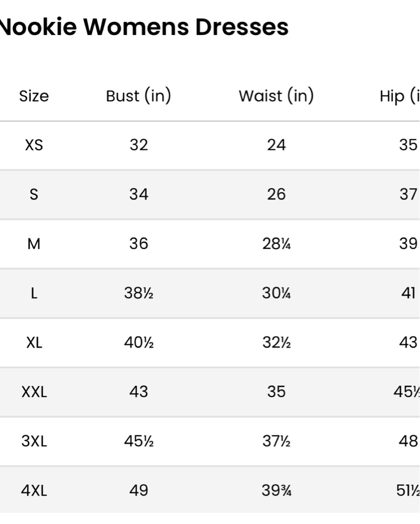Image resolution: width=420 pixels, height=524 pixels.
Task: Select the Hip column header
Action: point(400,96)
